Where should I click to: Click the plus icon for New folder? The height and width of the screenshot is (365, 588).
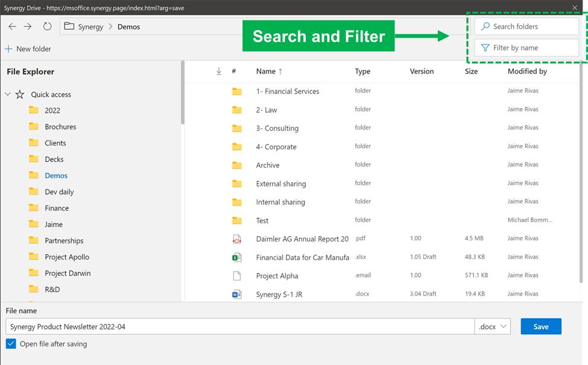pos(8,49)
